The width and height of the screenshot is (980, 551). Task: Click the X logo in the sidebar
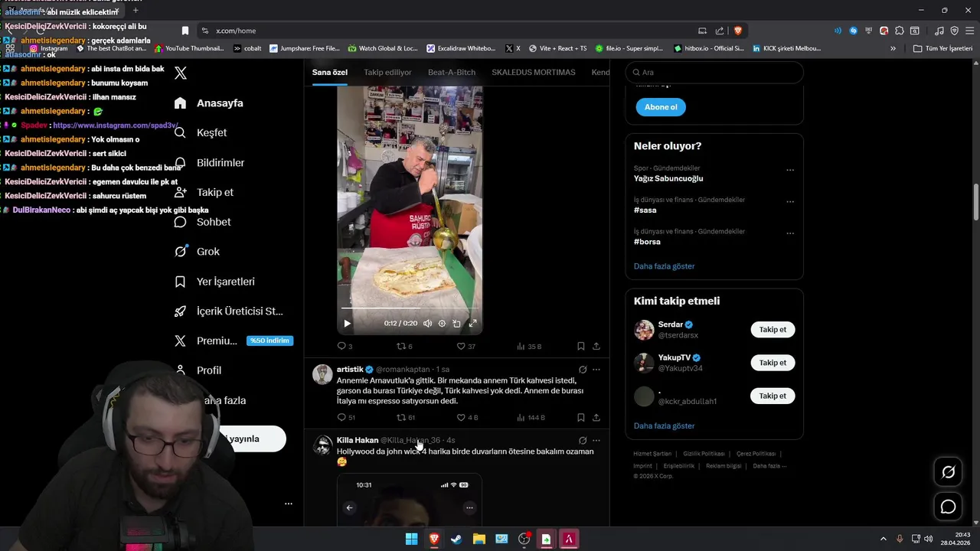181,73
